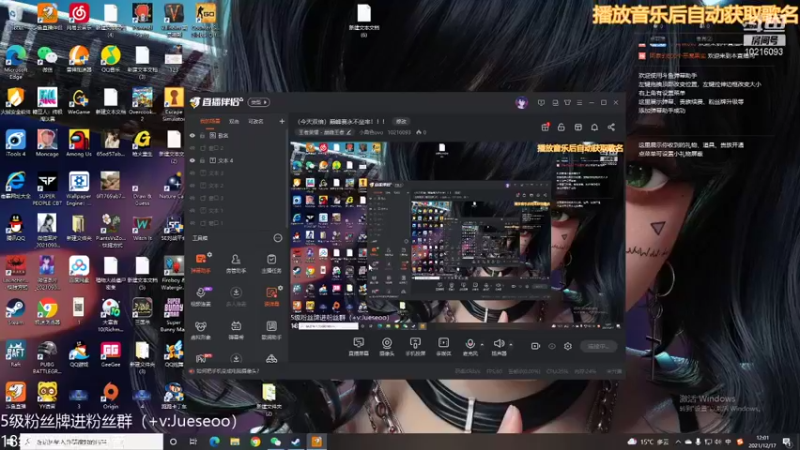This screenshot has height=450, width=800.
Task: Select the first scene tab
Action: click(210, 121)
